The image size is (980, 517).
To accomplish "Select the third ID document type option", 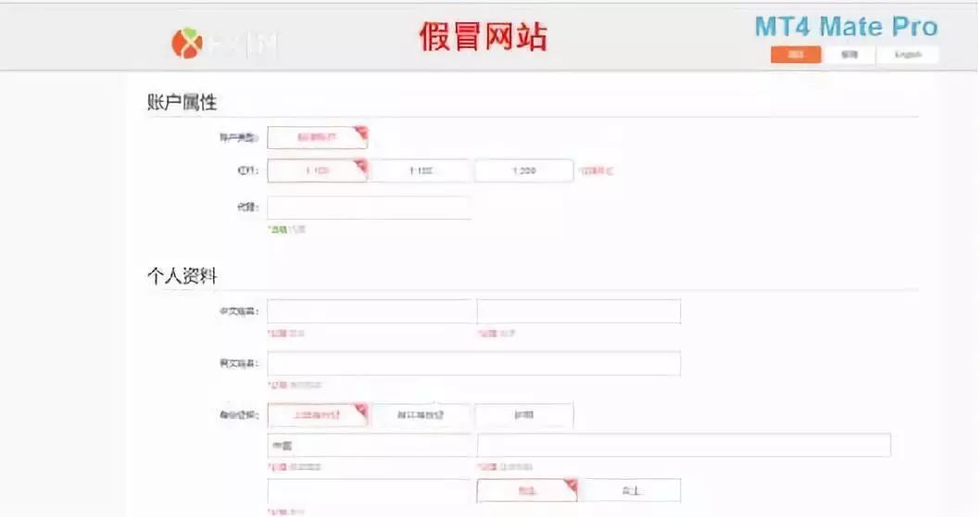I will (523, 415).
